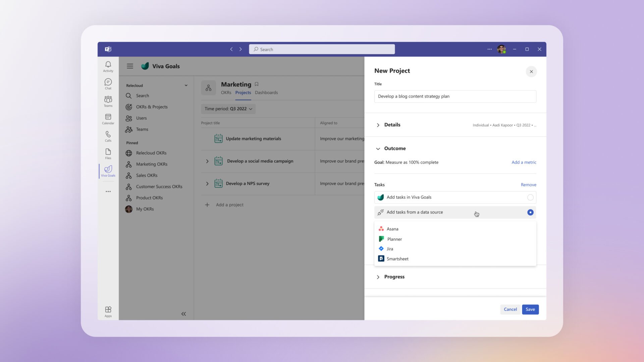Switch to the OKRs tab
Viewport: 644px width, 362px height.
pos(226,93)
